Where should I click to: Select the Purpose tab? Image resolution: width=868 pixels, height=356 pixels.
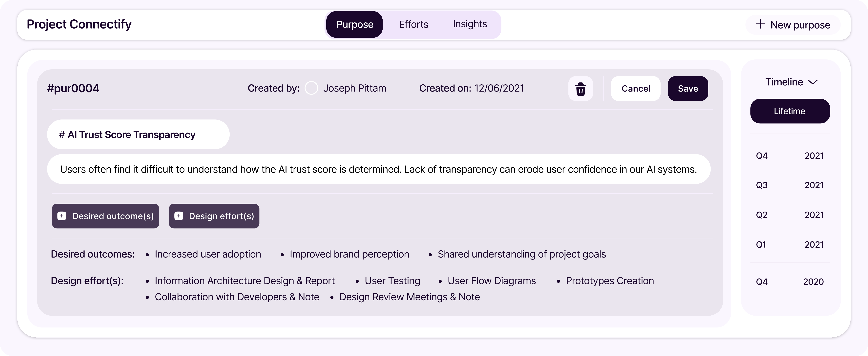[x=354, y=25]
